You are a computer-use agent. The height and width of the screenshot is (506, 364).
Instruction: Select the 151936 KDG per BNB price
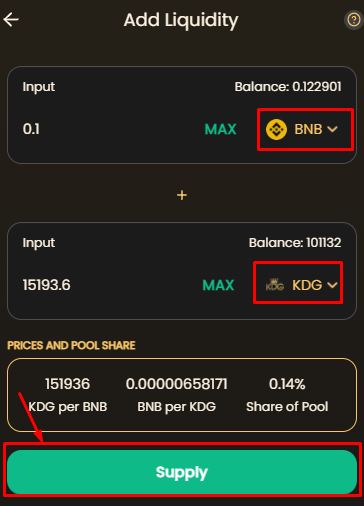pyautogui.click(x=68, y=384)
